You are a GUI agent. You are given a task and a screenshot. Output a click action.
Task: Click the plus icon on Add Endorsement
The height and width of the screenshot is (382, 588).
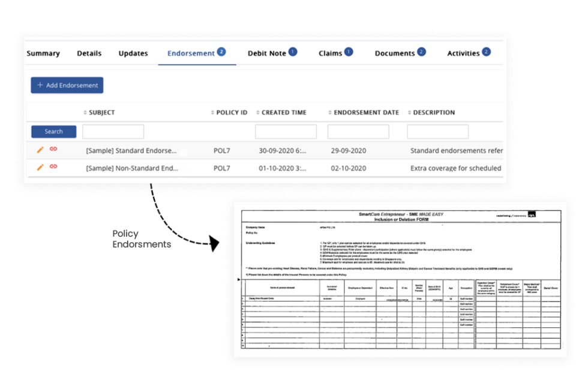pyautogui.click(x=38, y=85)
